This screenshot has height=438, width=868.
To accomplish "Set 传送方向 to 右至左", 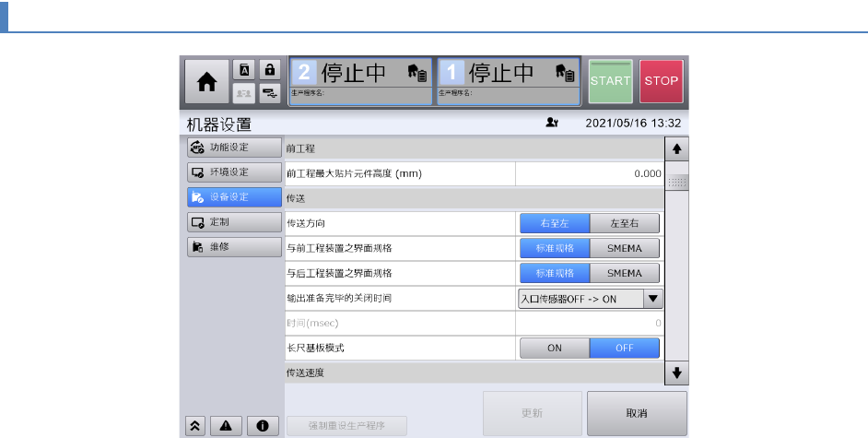I will click(x=555, y=223).
